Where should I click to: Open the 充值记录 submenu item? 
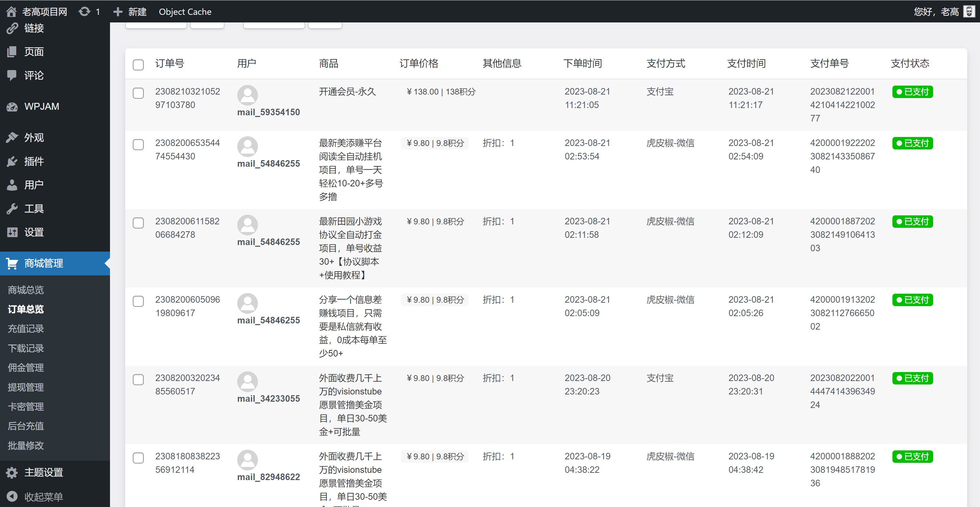coord(26,329)
